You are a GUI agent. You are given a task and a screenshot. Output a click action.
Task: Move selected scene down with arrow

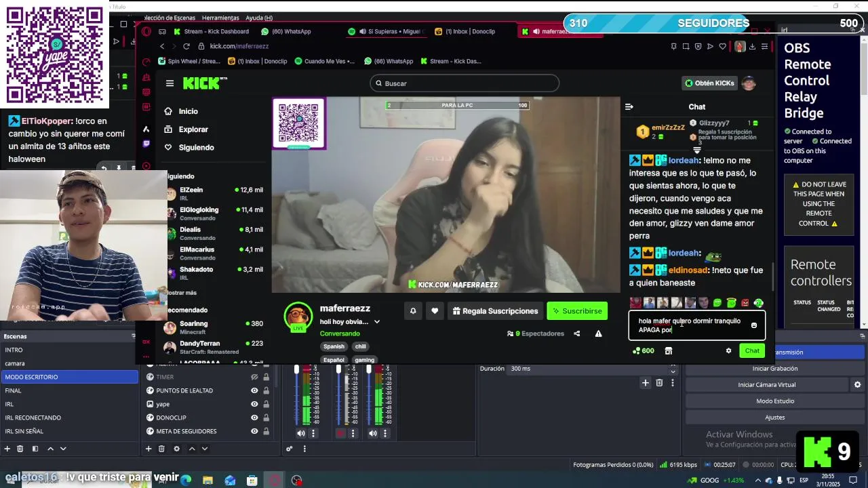63,449
